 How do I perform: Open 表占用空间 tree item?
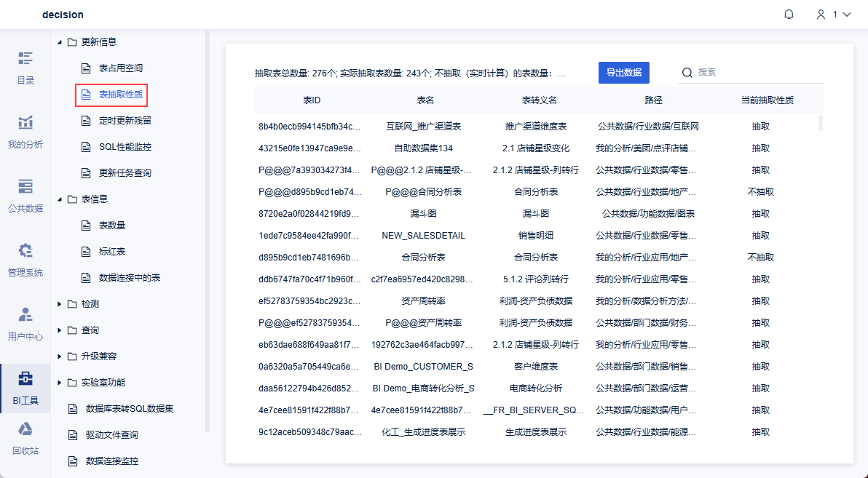click(121, 68)
